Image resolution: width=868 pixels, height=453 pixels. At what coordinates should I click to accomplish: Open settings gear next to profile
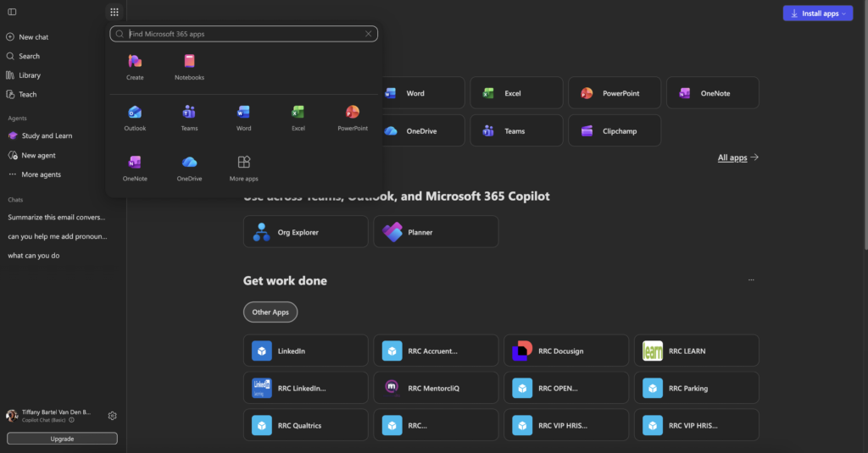pyautogui.click(x=113, y=416)
